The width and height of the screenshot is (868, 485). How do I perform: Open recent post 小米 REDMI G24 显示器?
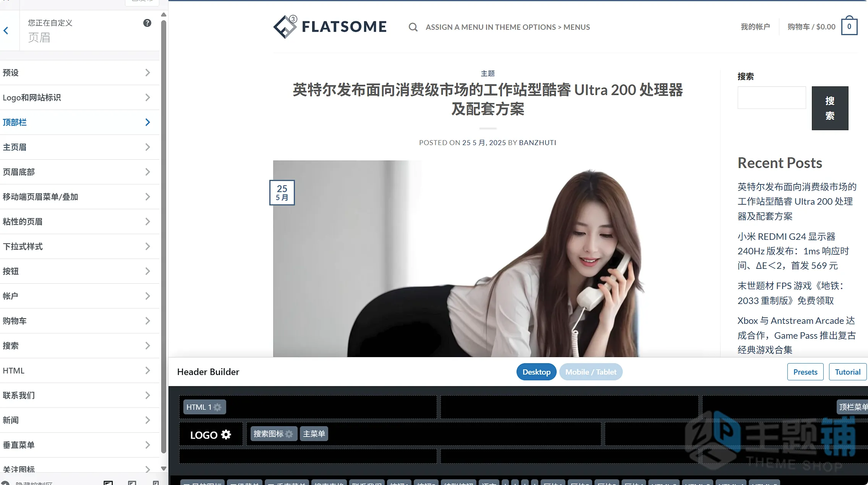793,251
